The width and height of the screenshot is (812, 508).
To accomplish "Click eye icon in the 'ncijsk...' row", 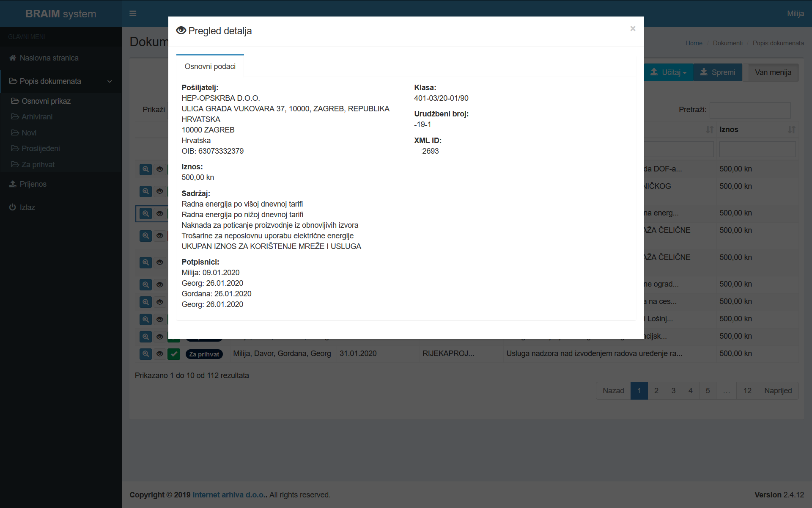I will (159, 337).
